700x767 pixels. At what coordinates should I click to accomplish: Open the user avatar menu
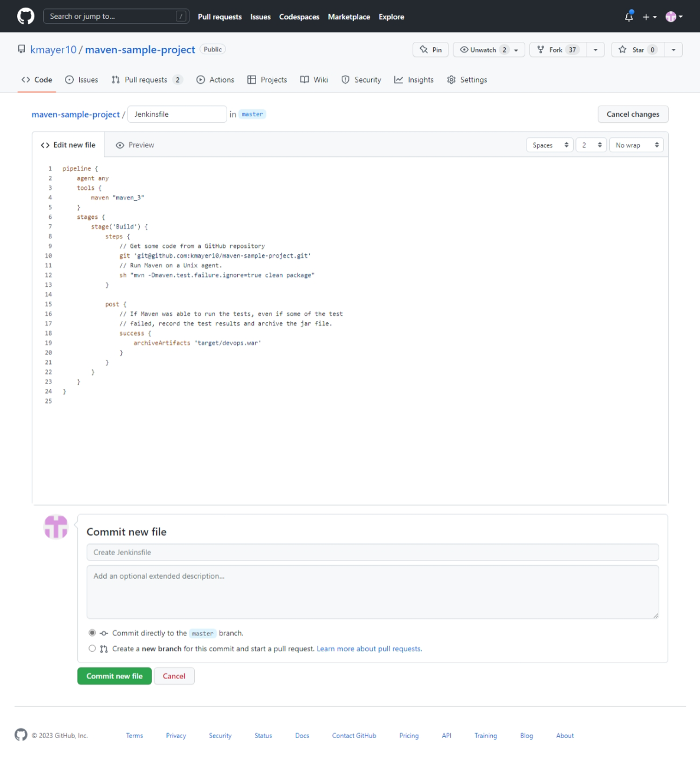673,17
